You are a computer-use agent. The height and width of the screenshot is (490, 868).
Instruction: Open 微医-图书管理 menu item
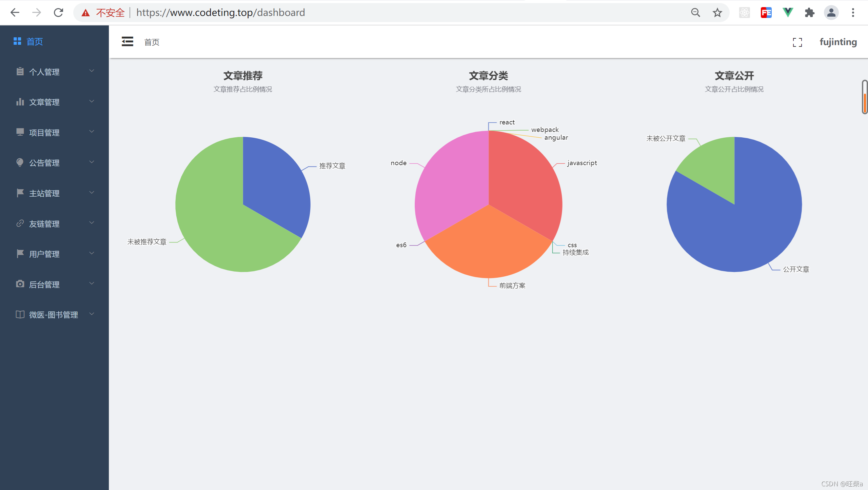pyautogui.click(x=53, y=315)
